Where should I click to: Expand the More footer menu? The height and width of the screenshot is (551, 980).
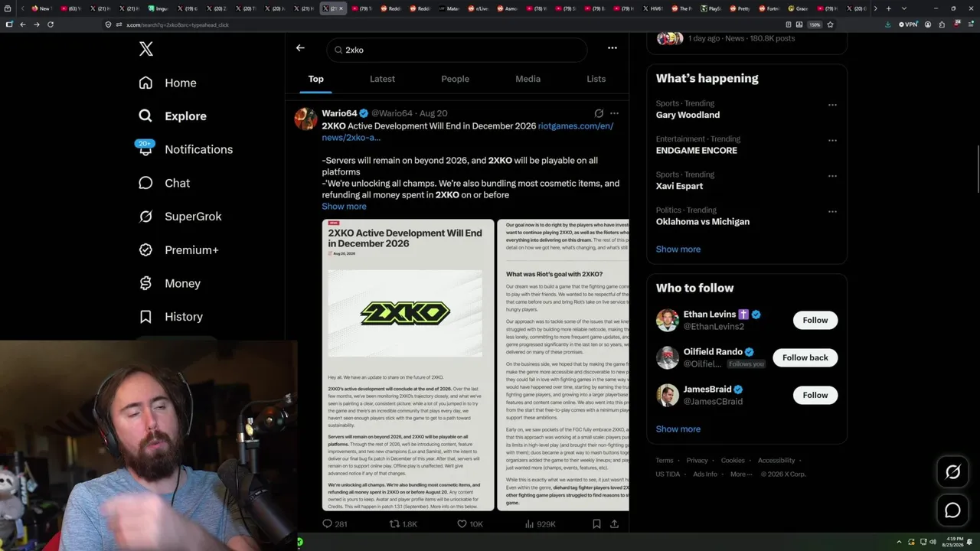740,474
